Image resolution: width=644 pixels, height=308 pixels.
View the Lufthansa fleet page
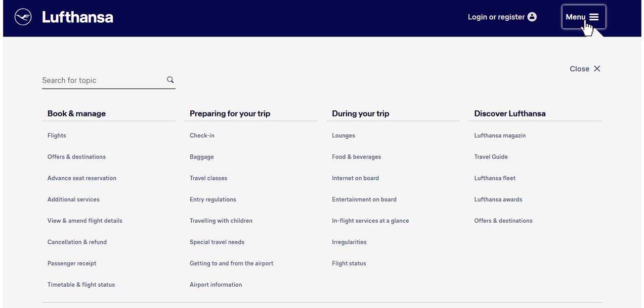495,178
